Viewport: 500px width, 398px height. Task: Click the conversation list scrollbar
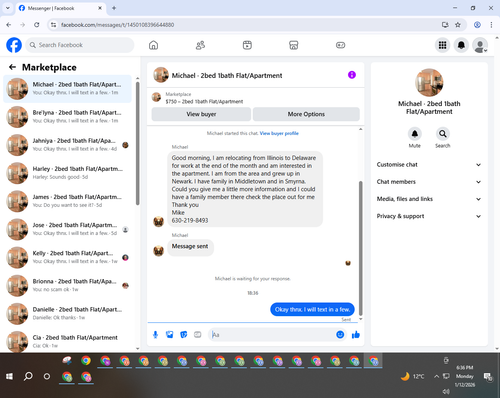pos(137,143)
